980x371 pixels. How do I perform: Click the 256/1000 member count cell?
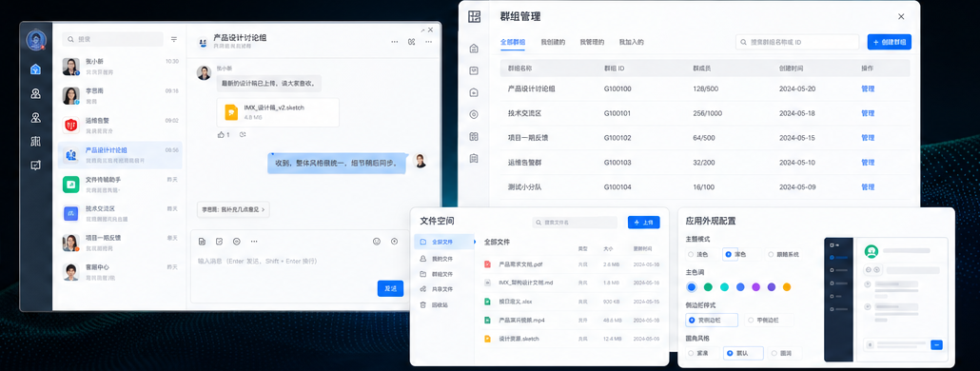tap(708, 113)
